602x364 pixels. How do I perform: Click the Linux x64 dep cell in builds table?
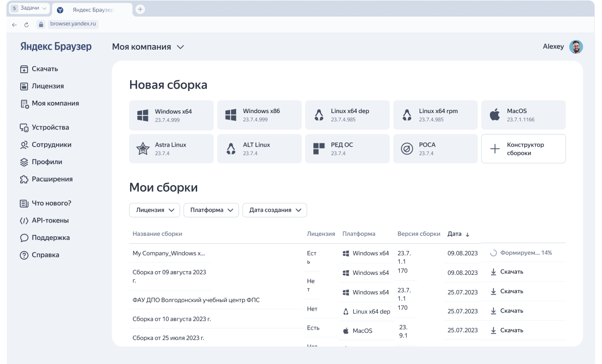tap(367, 312)
